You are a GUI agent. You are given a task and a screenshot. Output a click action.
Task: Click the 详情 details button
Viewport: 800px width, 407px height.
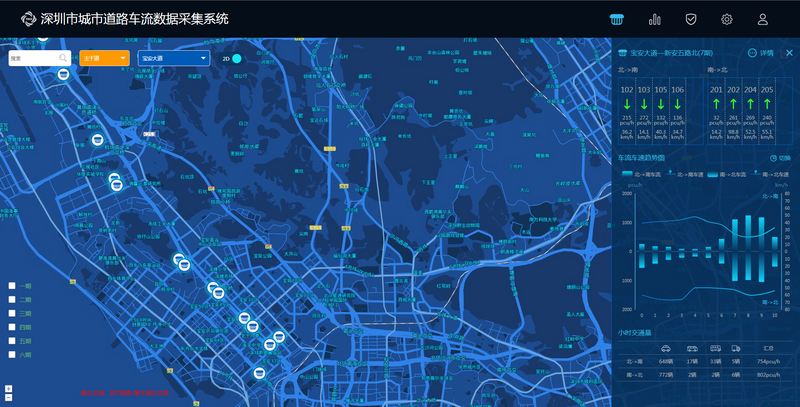click(x=760, y=53)
